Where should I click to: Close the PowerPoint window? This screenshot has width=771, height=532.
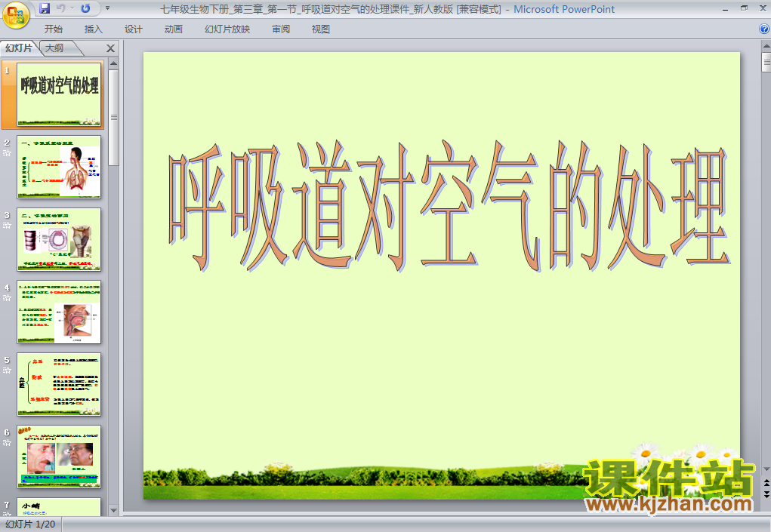coord(763,8)
